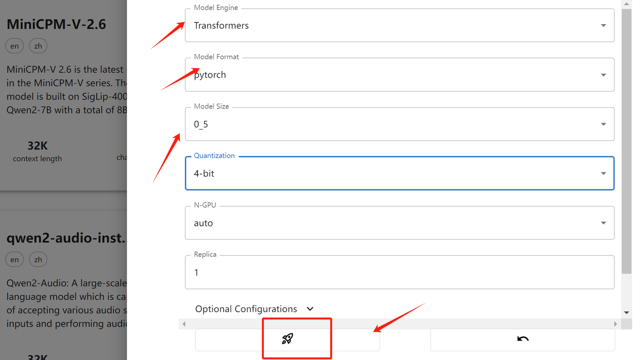Open the Model Size dropdown
Image resolution: width=644 pixels, height=360 pixels.
coord(399,124)
